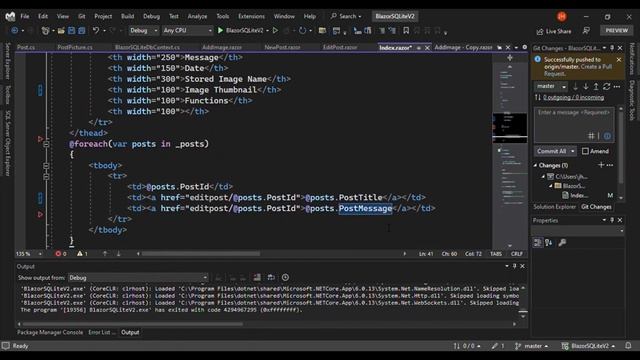Toggle the pushpin on the Properties panel
Viewport: 640px width, 360px height.
pyautogui.click(x=612, y=220)
